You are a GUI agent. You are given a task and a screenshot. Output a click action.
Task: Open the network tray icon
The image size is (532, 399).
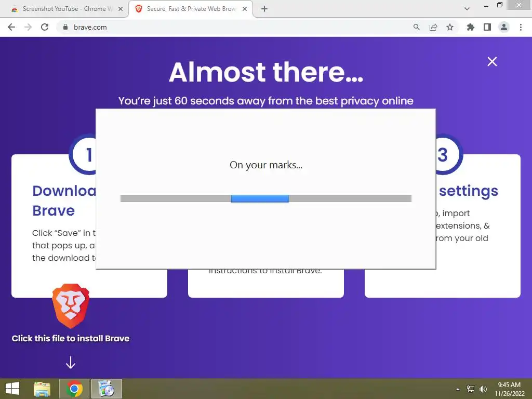point(471,389)
